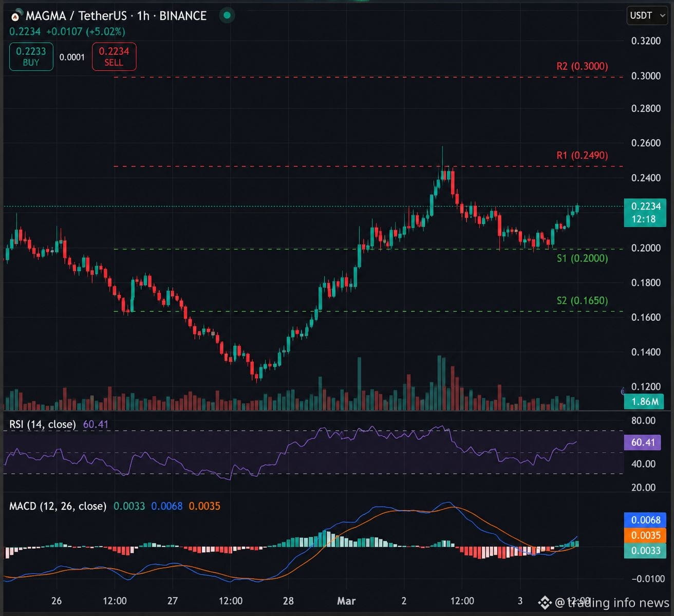The height and width of the screenshot is (616, 674).
Task: Click the orange 0.0035 MACD axis tag
Action: [645, 535]
